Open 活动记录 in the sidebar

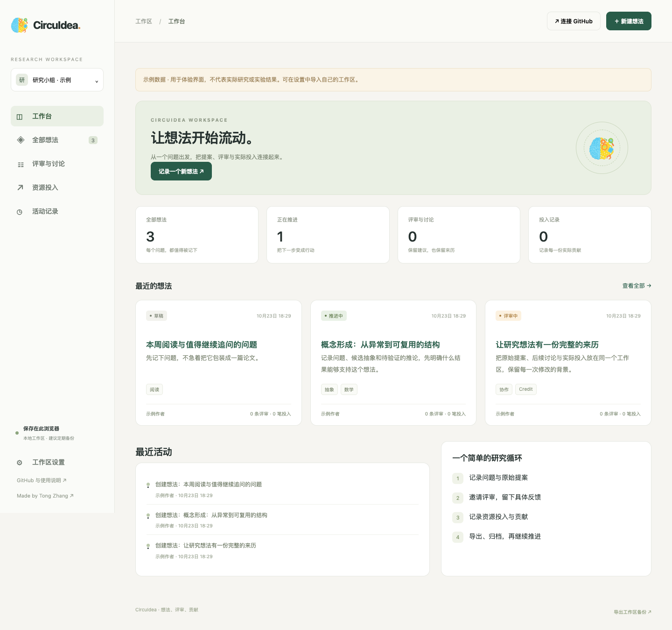(x=57, y=211)
